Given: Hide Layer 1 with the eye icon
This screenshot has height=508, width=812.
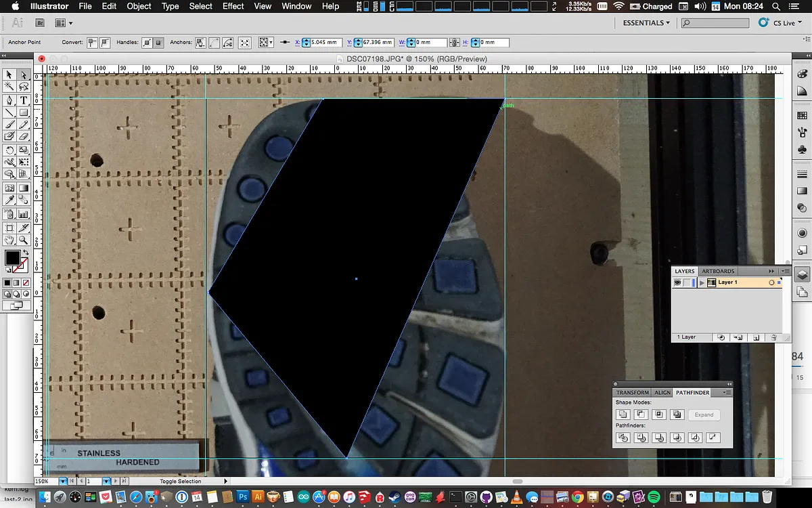Looking at the screenshot, I should pos(677,282).
